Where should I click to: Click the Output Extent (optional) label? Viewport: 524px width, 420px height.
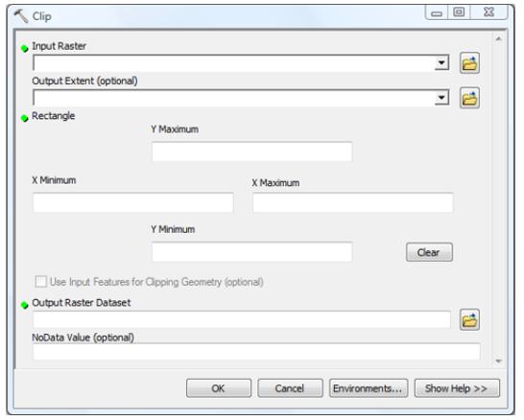[x=84, y=82]
